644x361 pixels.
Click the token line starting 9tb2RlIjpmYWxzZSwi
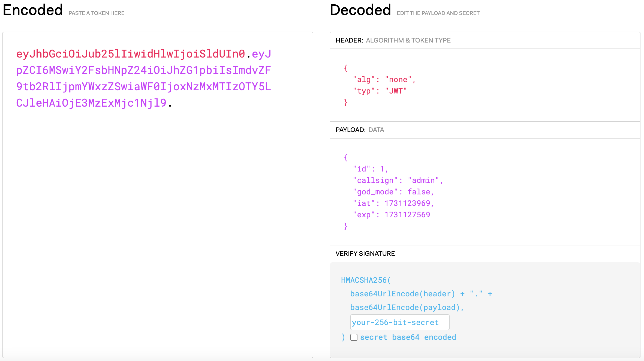tap(143, 87)
